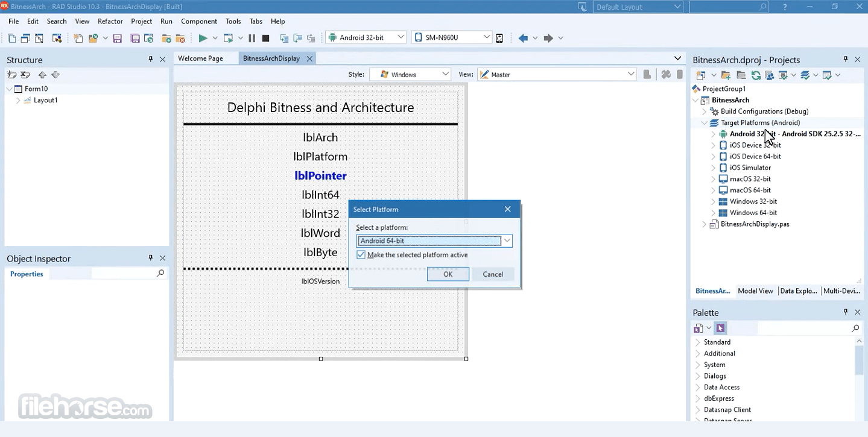
Task: Click the blue Back navigation arrow
Action: click(523, 38)
